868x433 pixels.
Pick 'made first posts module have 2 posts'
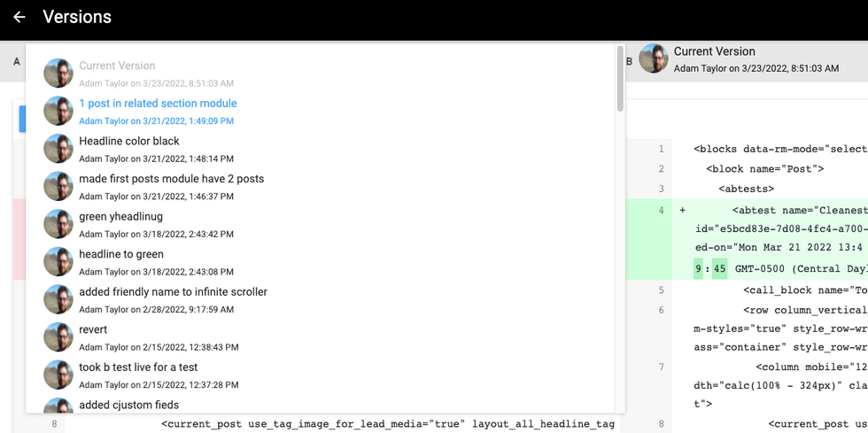tap(171, 179)
